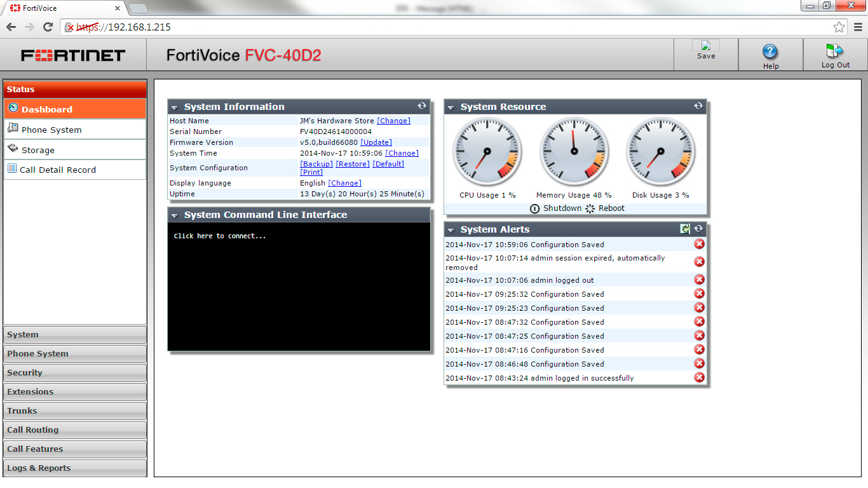Open Phone System under the Status menu

click(x=75, y=129)
